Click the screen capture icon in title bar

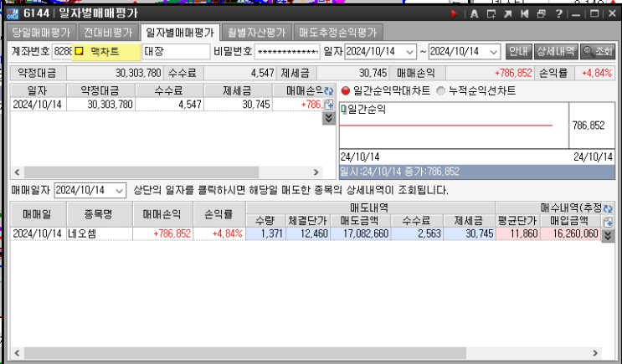pyautogui.click(x=491, y=14)
